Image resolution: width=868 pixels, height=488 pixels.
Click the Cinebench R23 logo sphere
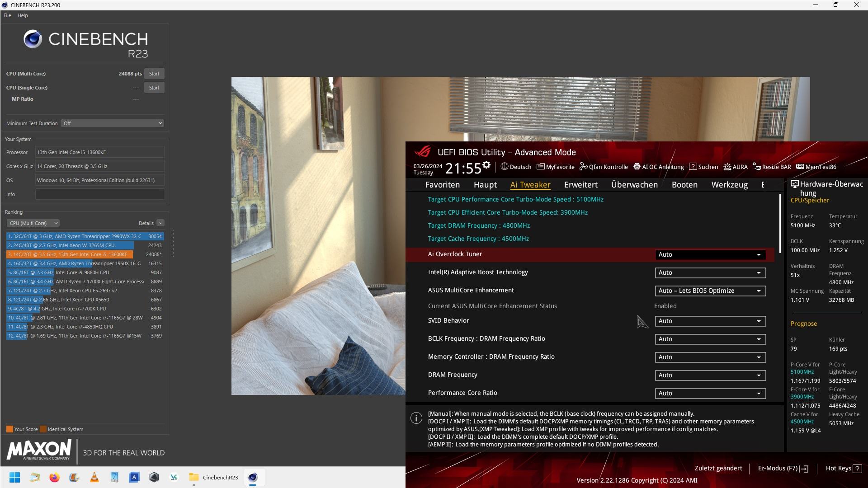[33, 39]
